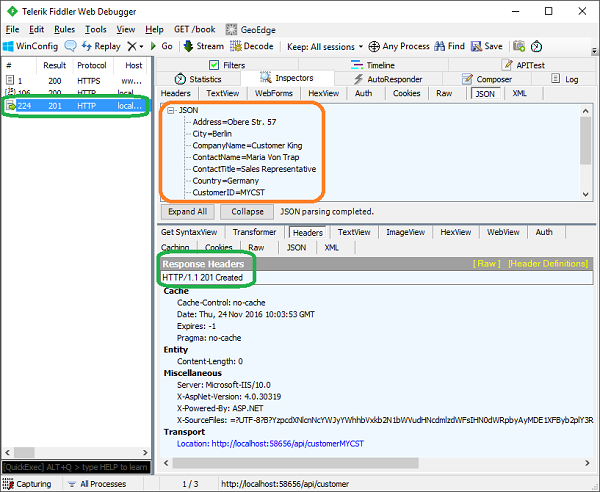This screenshot has height=492, width=600.
Task: Open the Composer tab
Action: pyautogui.click(x=486, y=79)
